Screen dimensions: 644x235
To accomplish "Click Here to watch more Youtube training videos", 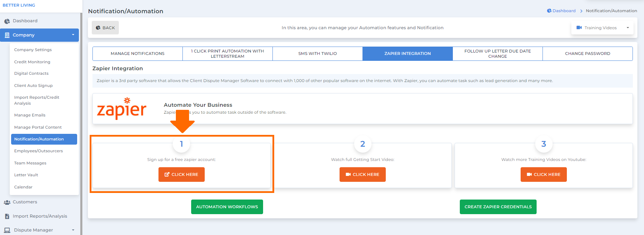I will click(544, 175).
